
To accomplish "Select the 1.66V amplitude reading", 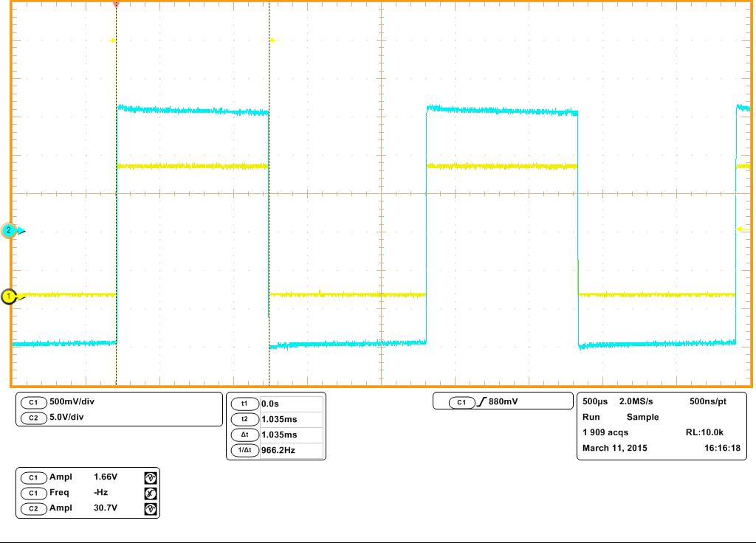I will (x=106, y=477).
